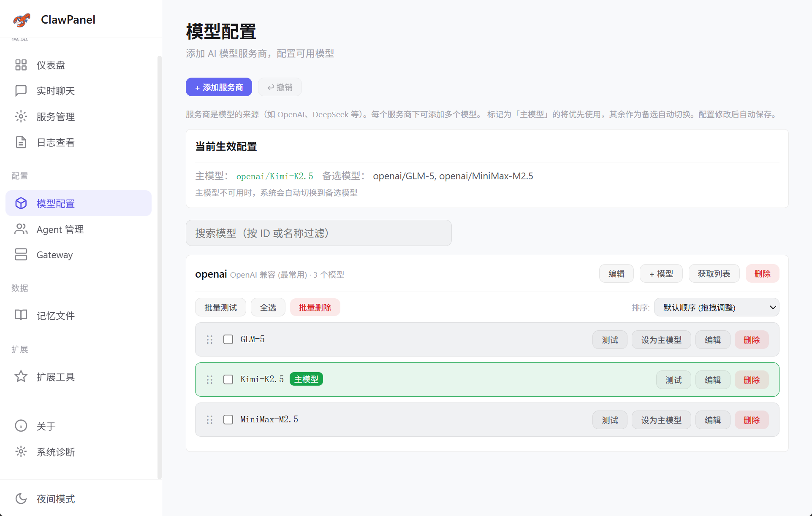Viewport: 812px width, 516px height.
Task: Click the 服务管理 gear icon
Action: click(x=21, y=116)
